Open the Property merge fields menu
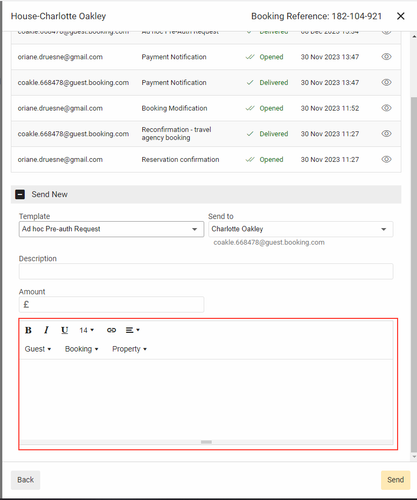 [129, 349]
